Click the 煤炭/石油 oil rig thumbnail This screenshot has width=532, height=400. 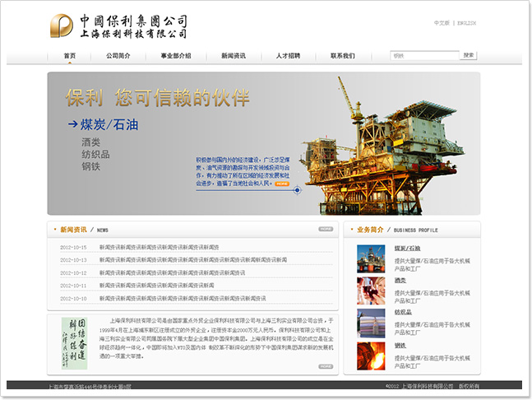pos(371,258)
